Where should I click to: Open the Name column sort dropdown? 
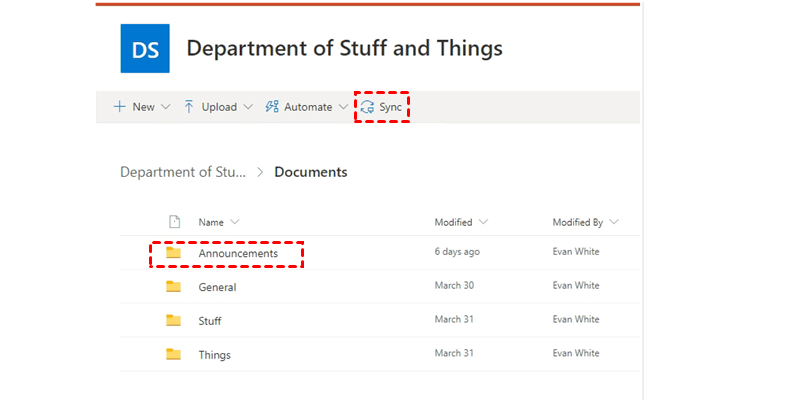point(235,221)
